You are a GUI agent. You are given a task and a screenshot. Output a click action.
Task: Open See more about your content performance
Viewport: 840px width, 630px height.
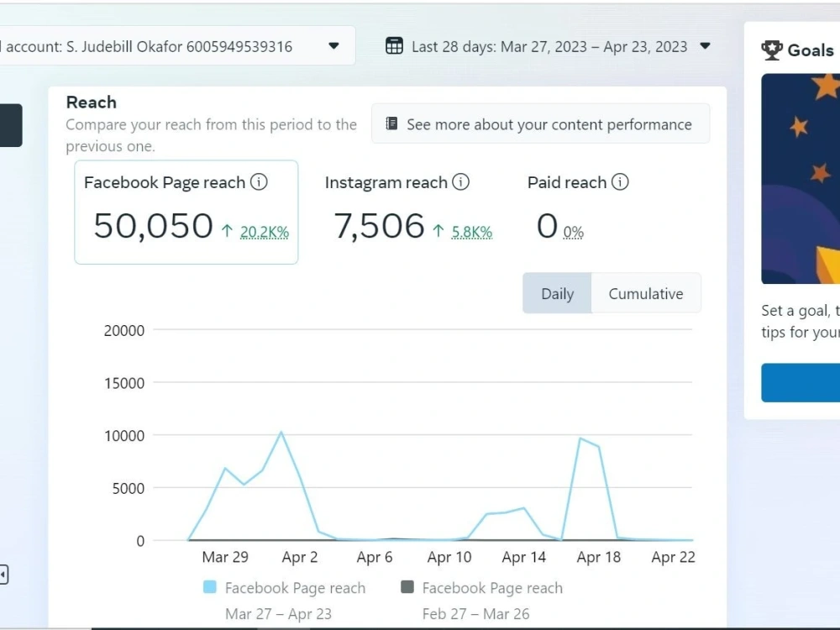[x=540, y=123]
